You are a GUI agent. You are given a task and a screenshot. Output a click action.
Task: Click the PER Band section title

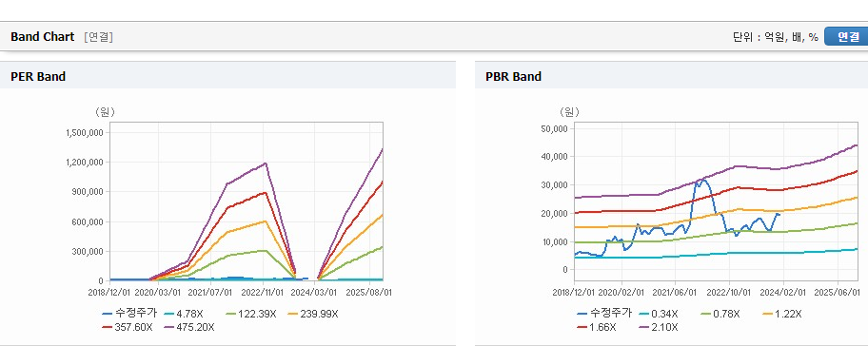tap(38, 77)
